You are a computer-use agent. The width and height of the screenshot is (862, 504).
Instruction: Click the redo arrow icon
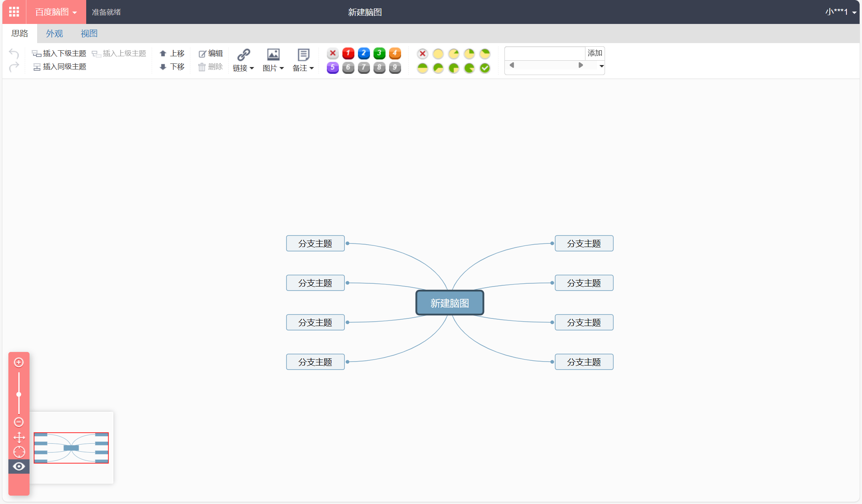[14, 67]
